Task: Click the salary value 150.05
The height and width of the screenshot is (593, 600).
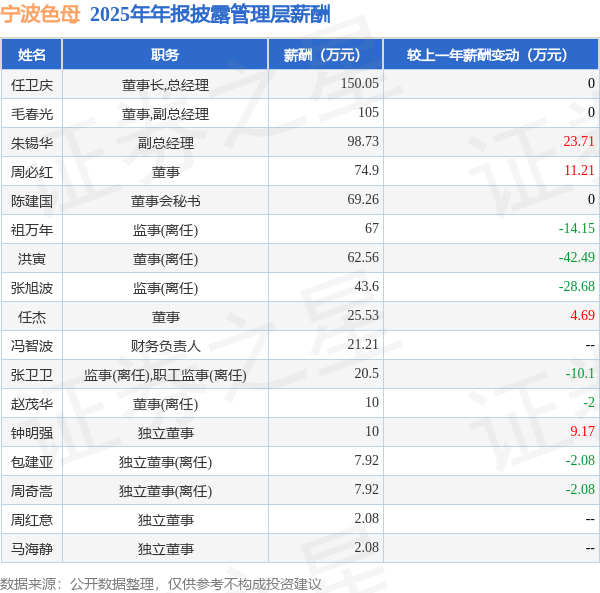Action: (360, 83)
